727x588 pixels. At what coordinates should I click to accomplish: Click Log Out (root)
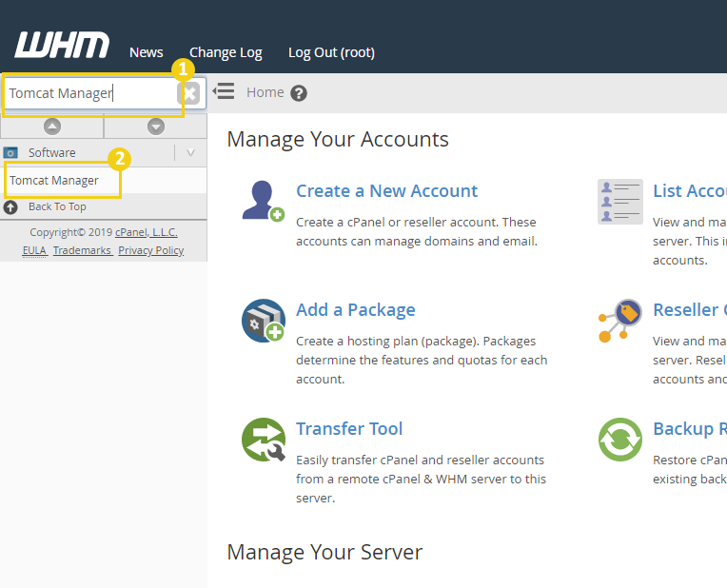[331, 53]
